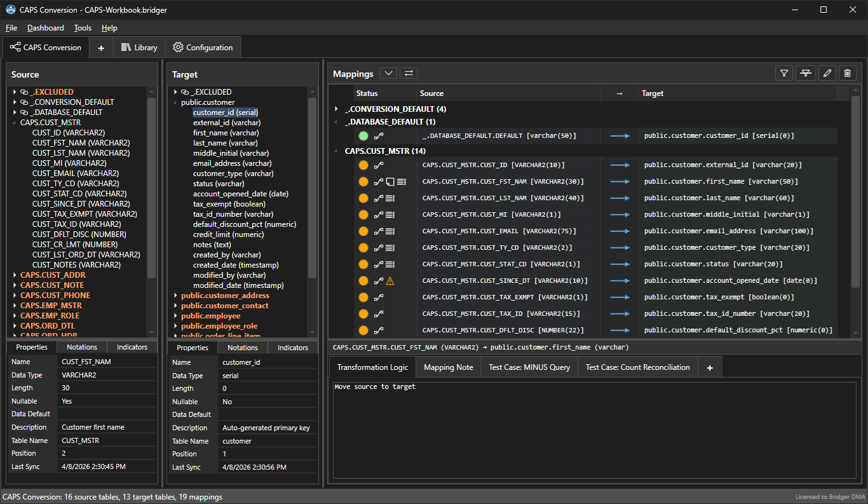The width and height of the screenshot is (868, 504).
Task: Click the orange status circle on CUST_ID row
Action: [x=363, y=165]
